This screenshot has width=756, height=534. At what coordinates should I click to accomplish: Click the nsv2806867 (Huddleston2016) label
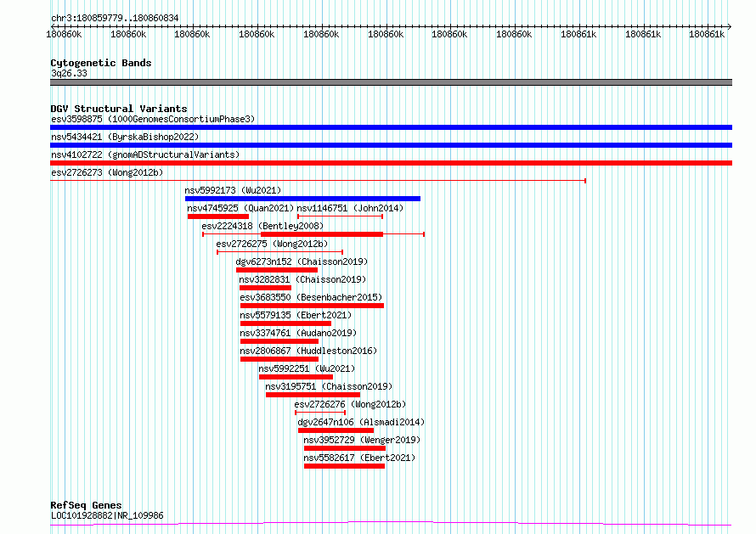[x=308, y=351]
